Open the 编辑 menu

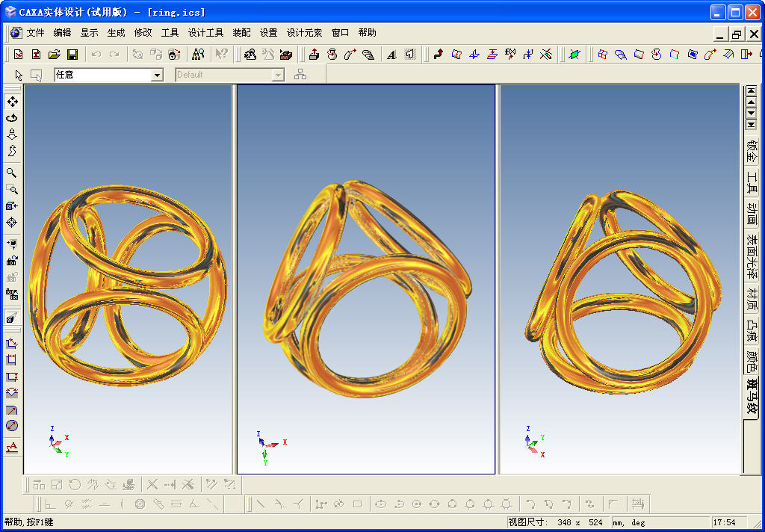pos(62,33)
